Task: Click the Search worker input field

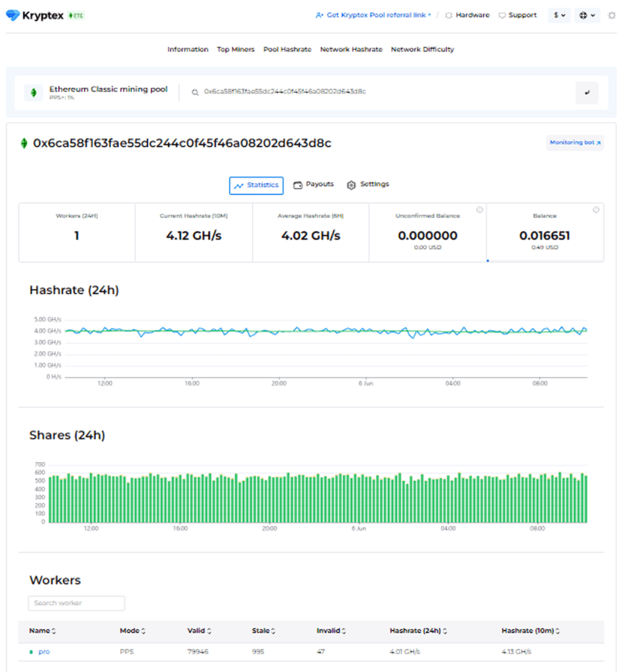Action: pyautogui.click(x=76, y=602)
